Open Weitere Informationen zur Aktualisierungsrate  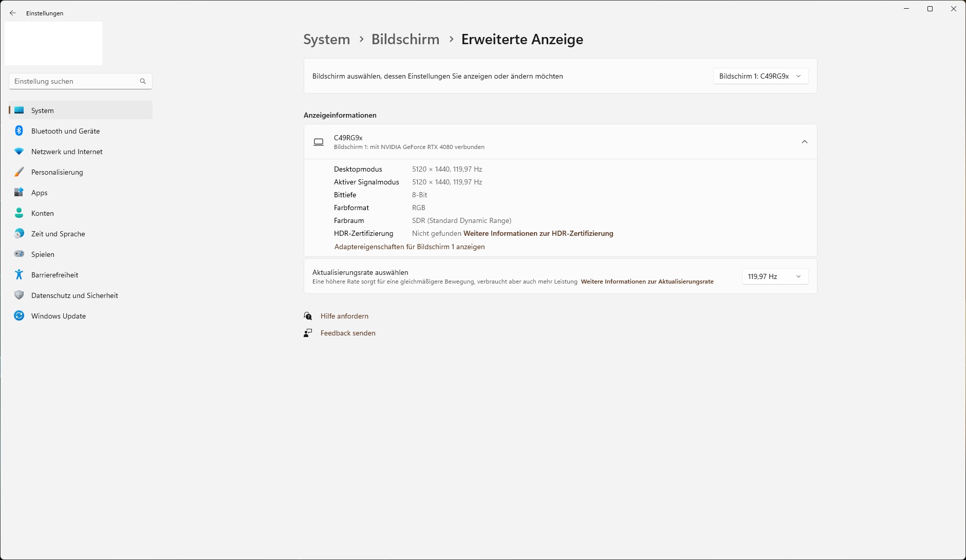(647, 282)
